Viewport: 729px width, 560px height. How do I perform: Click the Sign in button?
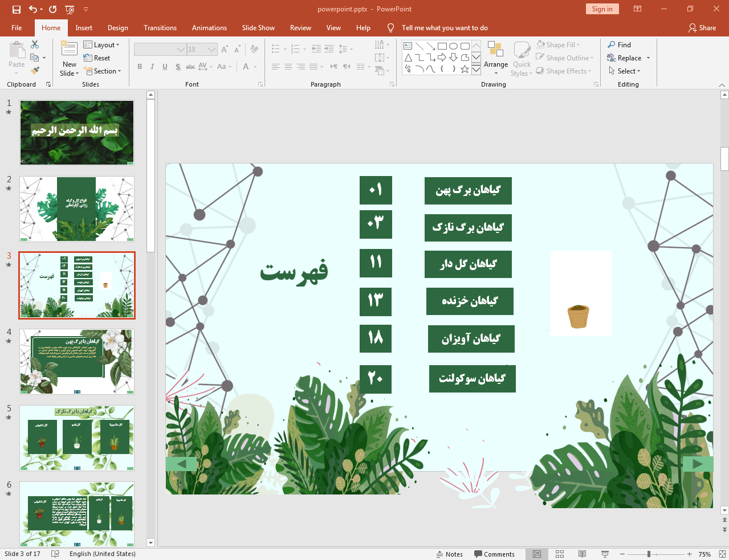pyautogui.click(x=602, y=9)
